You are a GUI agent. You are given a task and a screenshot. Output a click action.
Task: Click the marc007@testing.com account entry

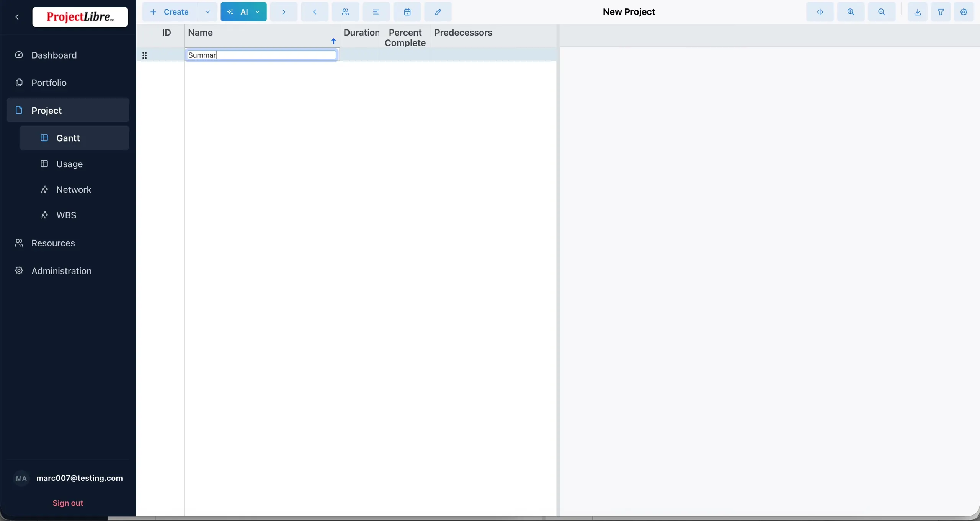tap(79, 478)
